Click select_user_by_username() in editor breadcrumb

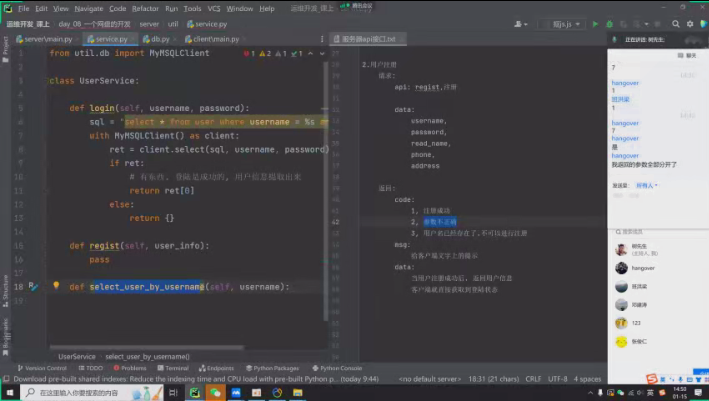point(147,357)
